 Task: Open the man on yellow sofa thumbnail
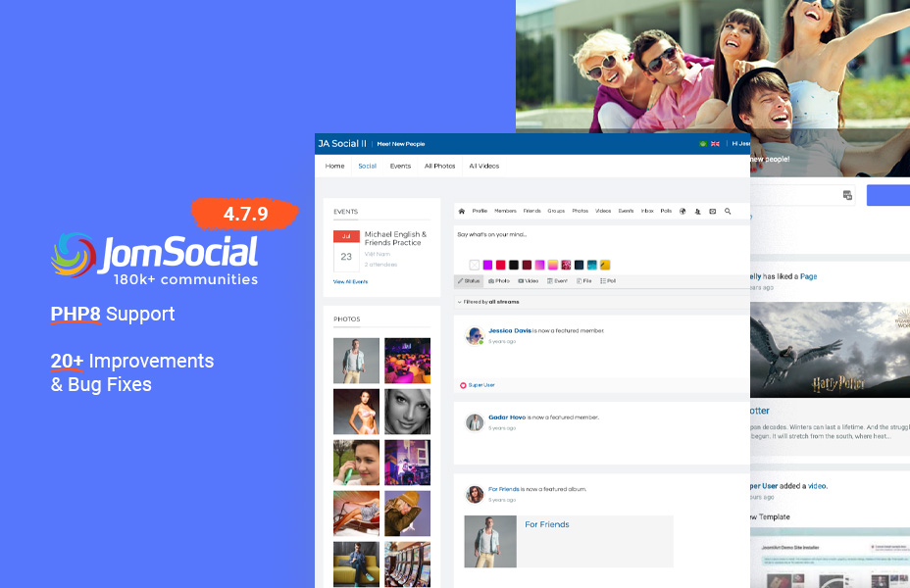pos(356,564)
